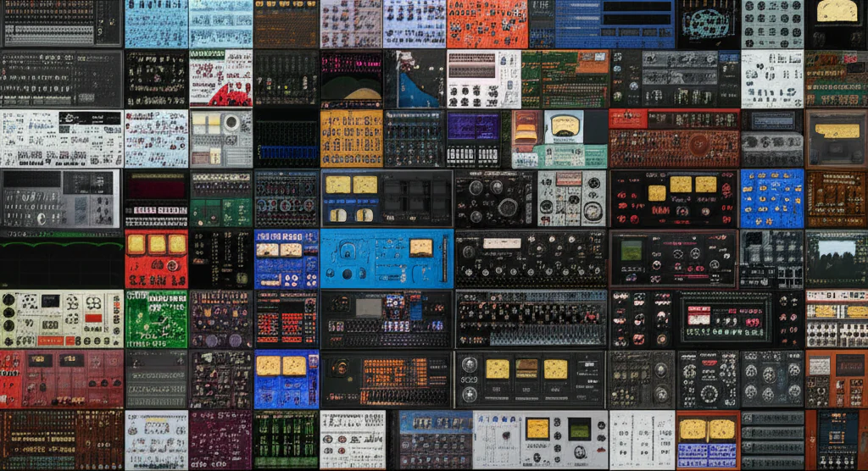Screen dimensions: 868x471
Task: Choose the white plugin with red shape
Action: (x=221, y=78)
